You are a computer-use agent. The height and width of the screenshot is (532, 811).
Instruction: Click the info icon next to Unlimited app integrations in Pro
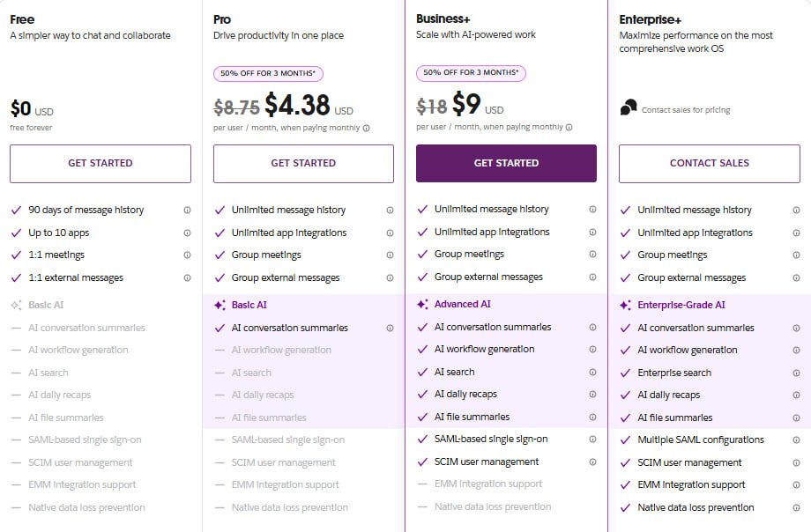388,233
